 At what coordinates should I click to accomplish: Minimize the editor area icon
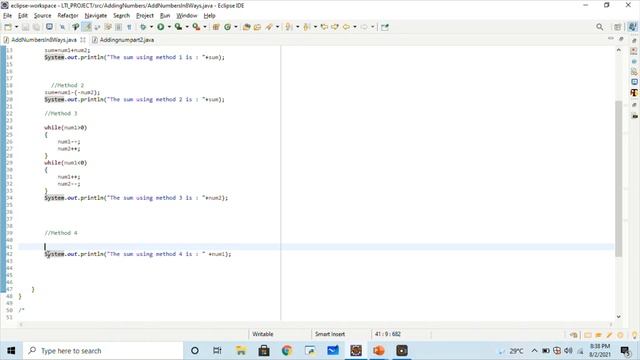tap(611, 38)
